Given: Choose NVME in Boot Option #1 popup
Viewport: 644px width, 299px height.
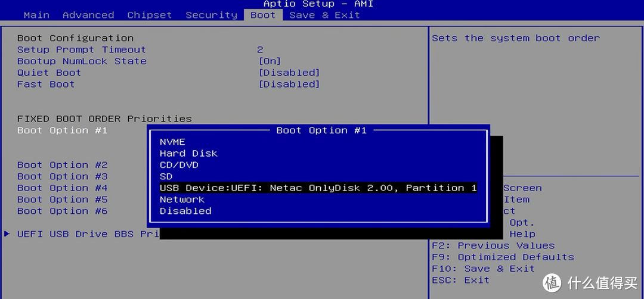Looking at the screenshot, I should [x=172, y=142].
